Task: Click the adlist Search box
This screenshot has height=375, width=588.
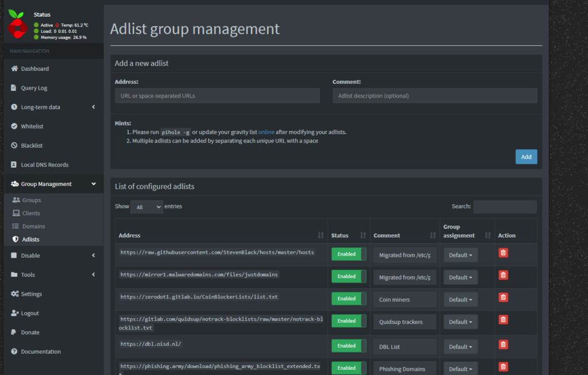Action: 505,207
